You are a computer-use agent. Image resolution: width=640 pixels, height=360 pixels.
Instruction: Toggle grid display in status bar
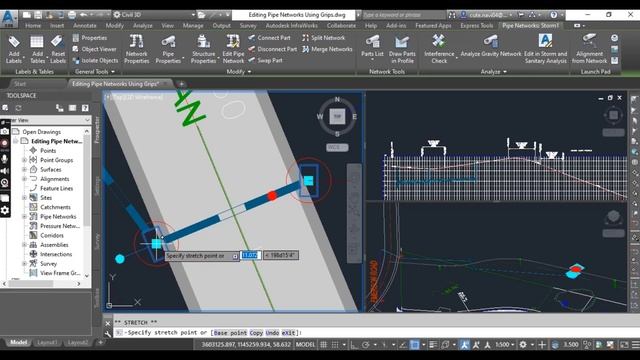(x=323, y=345)
